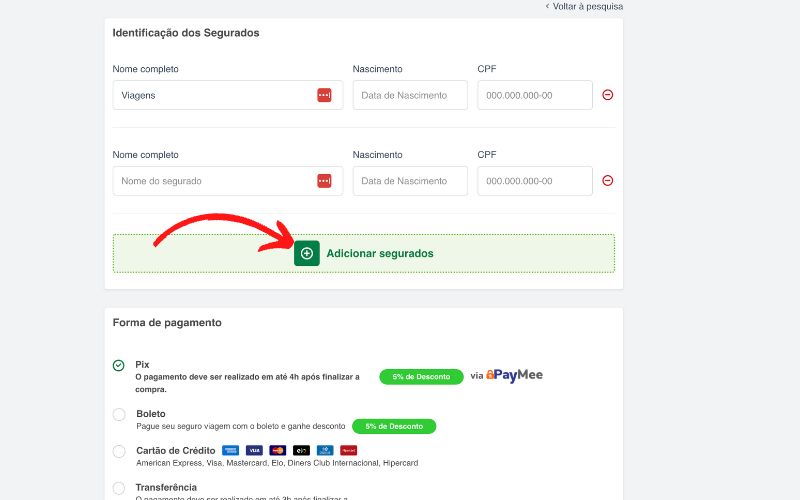Click the Transferência label text
Screen dimensions: 800x500
[166, 487]
